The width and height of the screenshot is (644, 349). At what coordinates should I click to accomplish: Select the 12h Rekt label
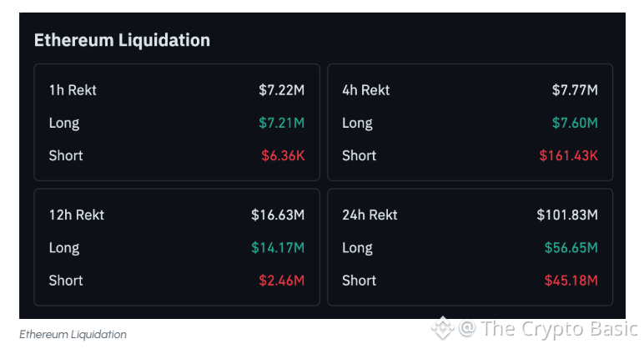click(x=76, y=215)
